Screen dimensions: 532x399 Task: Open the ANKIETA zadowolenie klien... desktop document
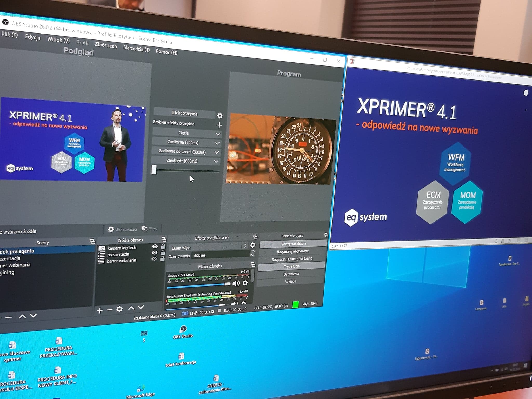(215, 384)
